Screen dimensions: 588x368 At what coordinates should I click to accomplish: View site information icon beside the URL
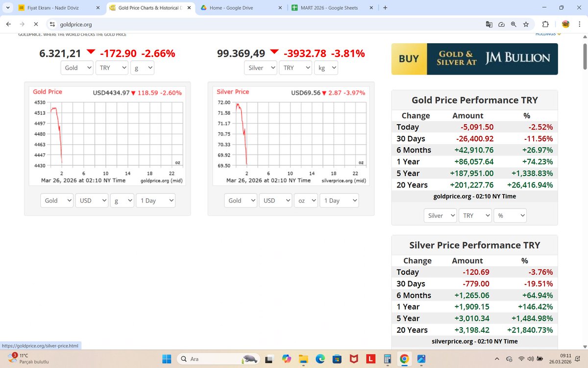click(x=53, y=24)
